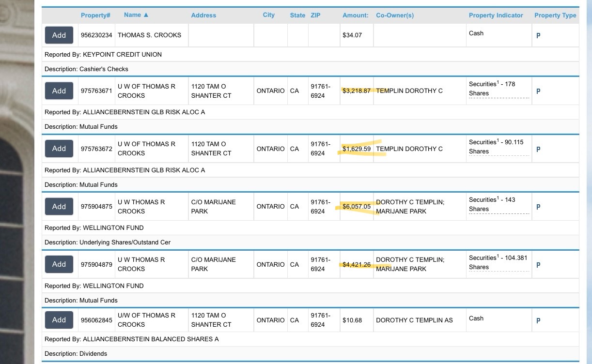Open Property Type P icon for row 975763672
This screenshot has height=364, width=592.
[x=538, y=149]
